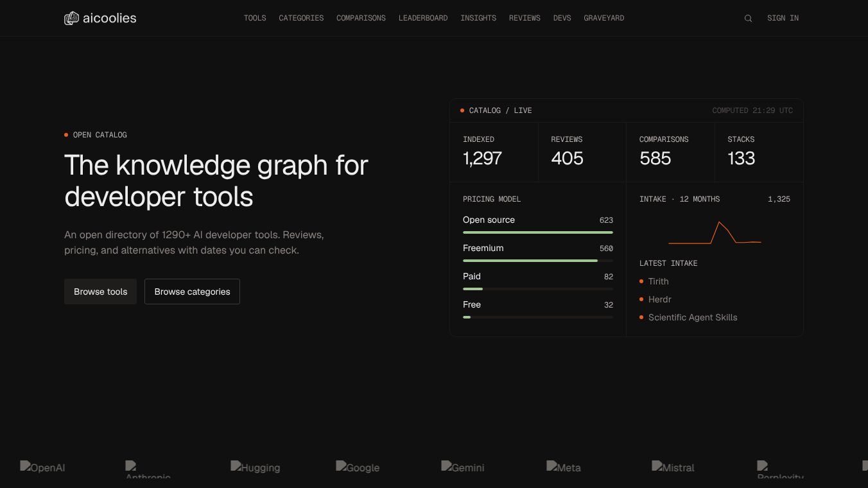Image resolution: width=868 pixels, height=488 pixels.
Task: Click the Open source progress bar
Action: point(538,232)
